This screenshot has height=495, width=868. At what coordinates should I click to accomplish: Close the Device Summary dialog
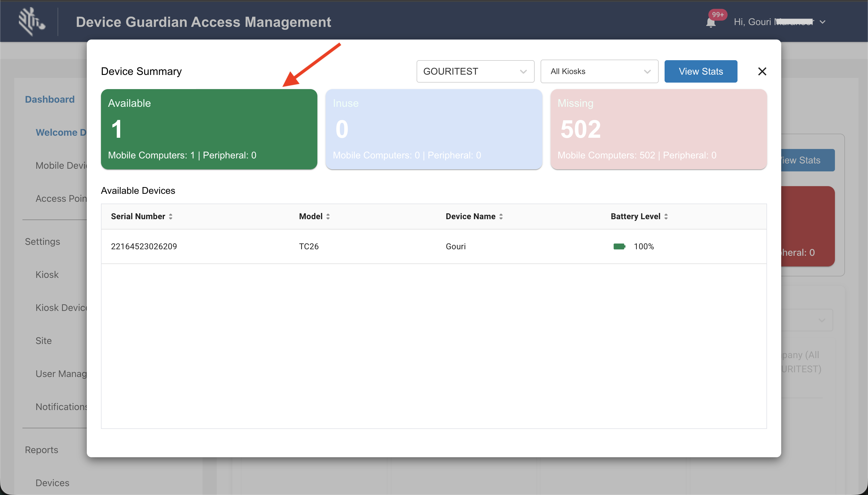pos(762,71)
